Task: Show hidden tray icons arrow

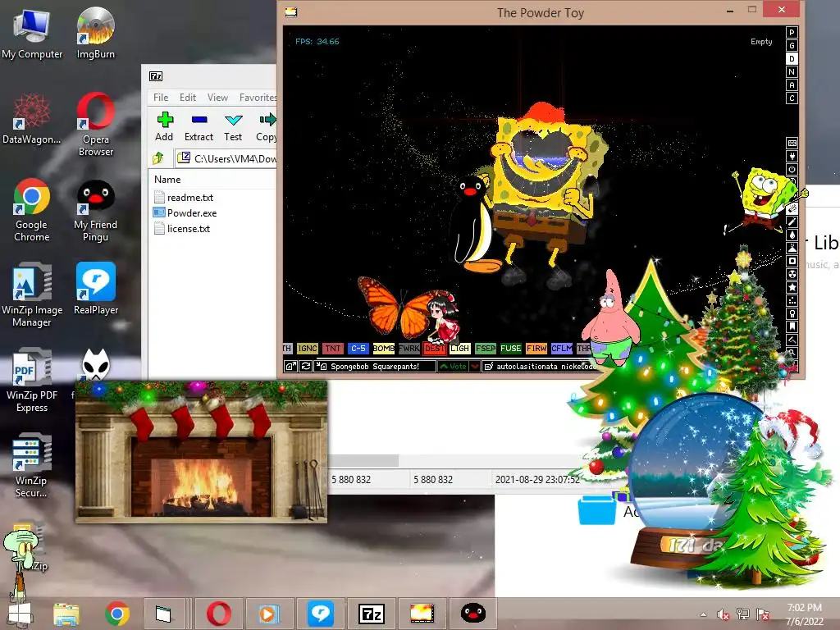Action: (703, 615)
